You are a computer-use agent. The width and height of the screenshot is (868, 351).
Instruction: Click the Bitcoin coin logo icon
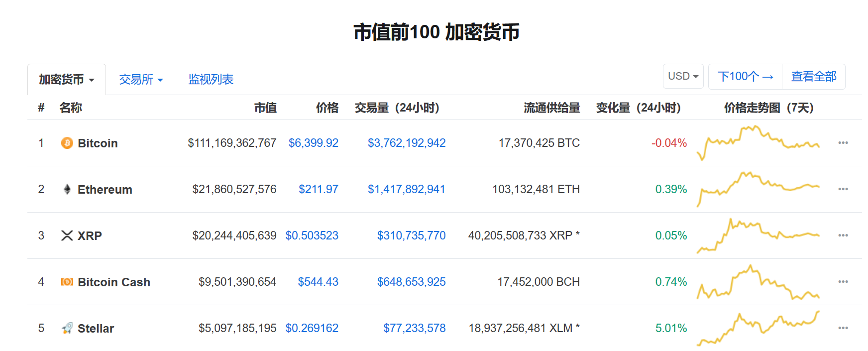coord(67,143)
